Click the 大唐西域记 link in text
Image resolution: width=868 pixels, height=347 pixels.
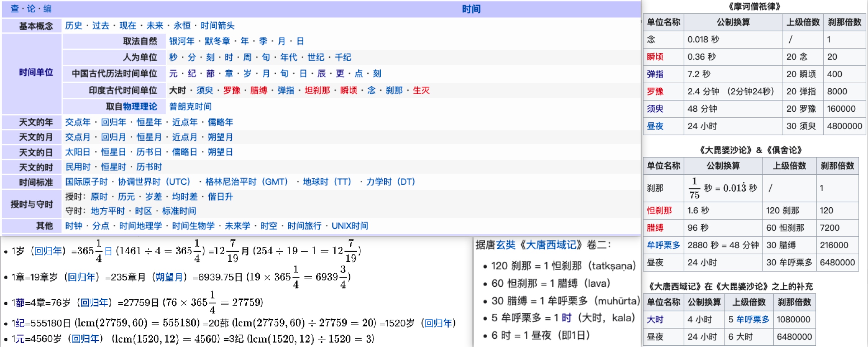coord(550,245)
